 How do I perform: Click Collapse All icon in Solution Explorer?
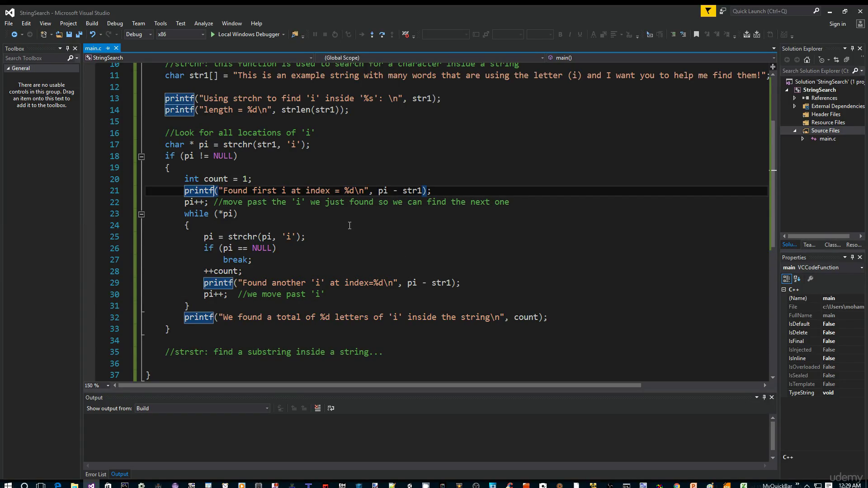coord(846,60)
